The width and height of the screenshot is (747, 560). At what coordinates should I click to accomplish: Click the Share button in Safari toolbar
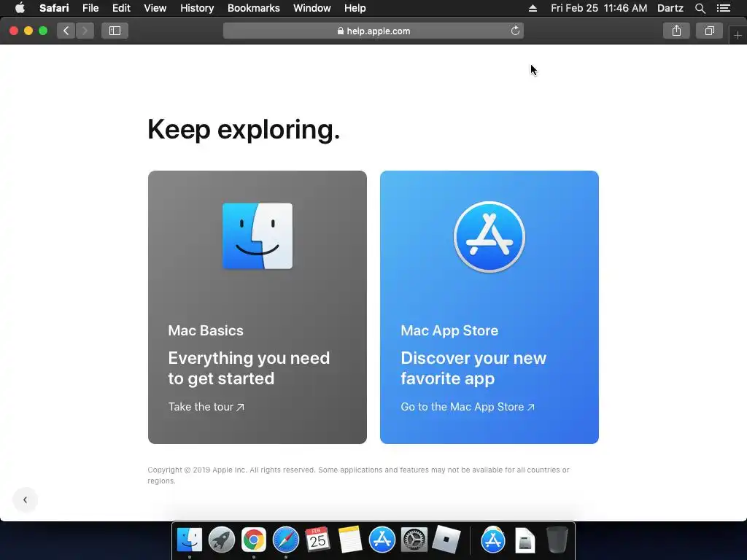point(676,31)
